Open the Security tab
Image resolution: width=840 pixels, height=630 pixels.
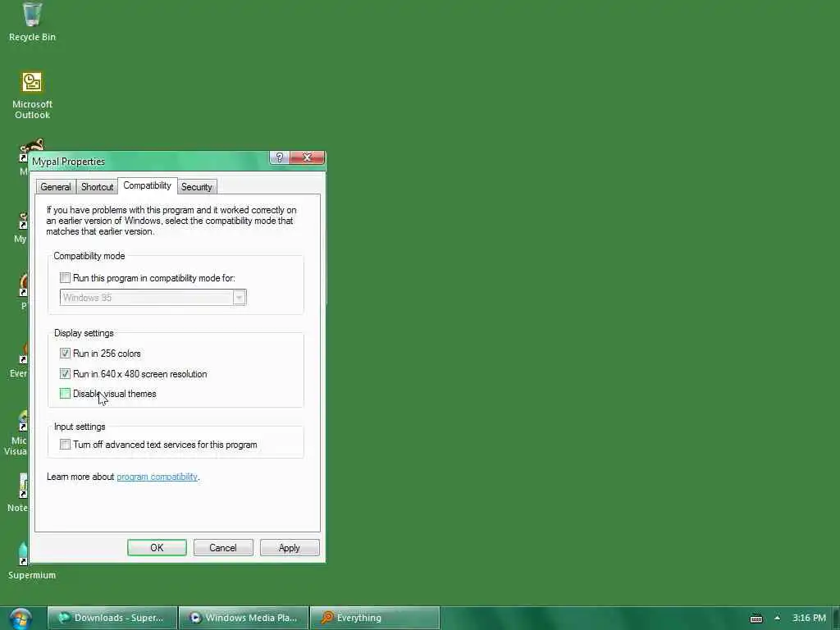197,187
